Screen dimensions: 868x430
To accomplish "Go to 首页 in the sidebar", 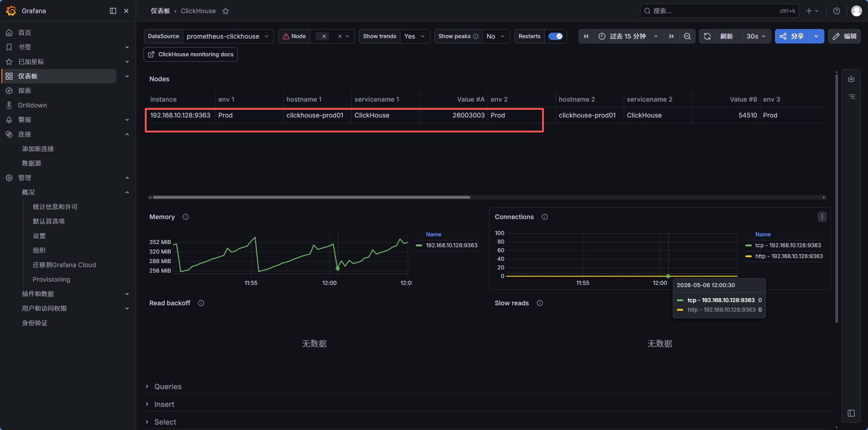I will pos(25,33).
